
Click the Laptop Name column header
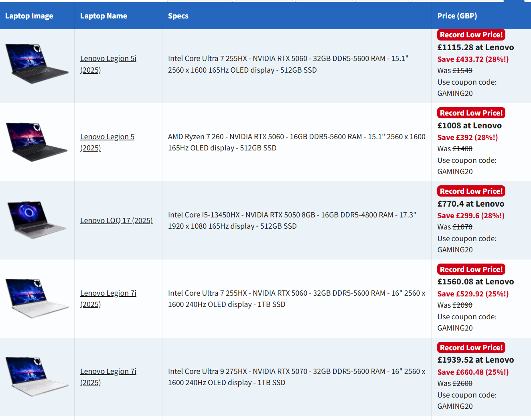click(x=103, y=16)
